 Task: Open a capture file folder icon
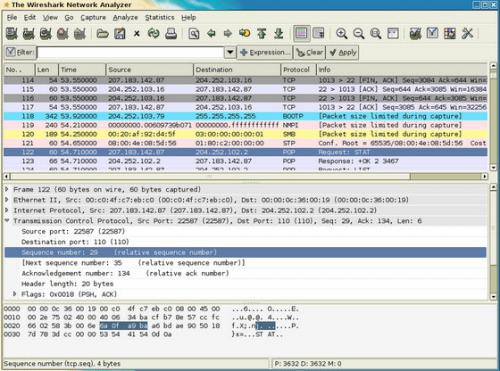click(102, 34)
